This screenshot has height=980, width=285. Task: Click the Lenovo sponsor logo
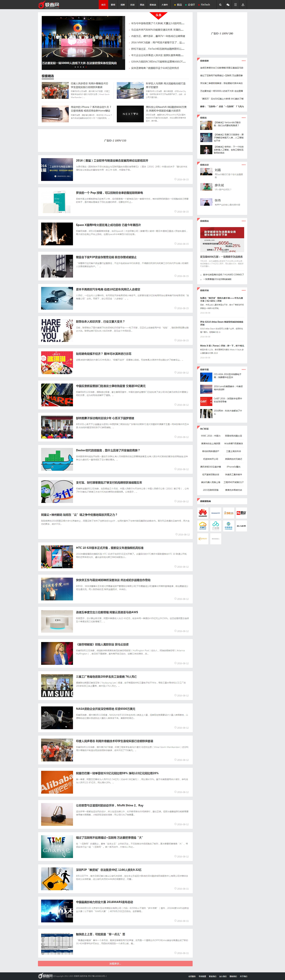(215, 513)
